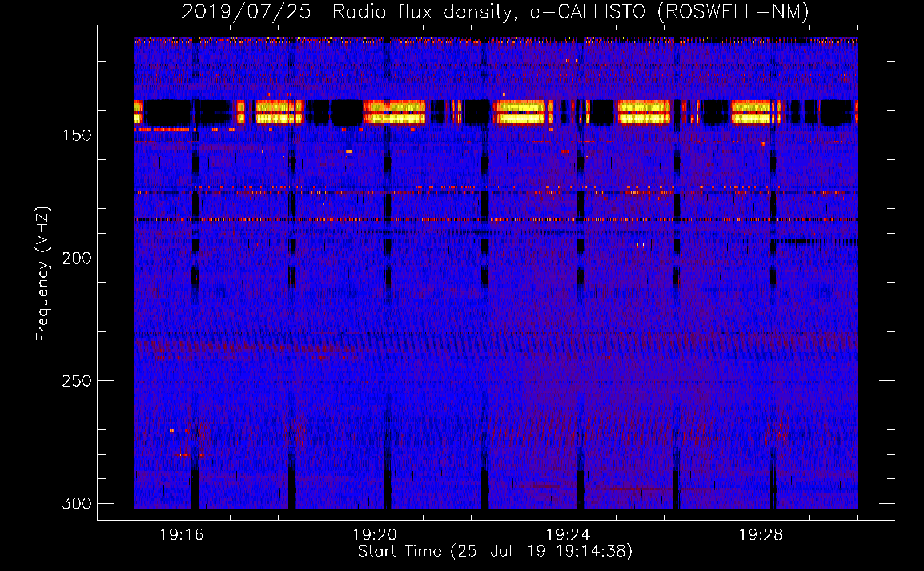Click the "300" frequency tick label
The width and height of the screenshot is (924, 571).
tap(77, 504)
